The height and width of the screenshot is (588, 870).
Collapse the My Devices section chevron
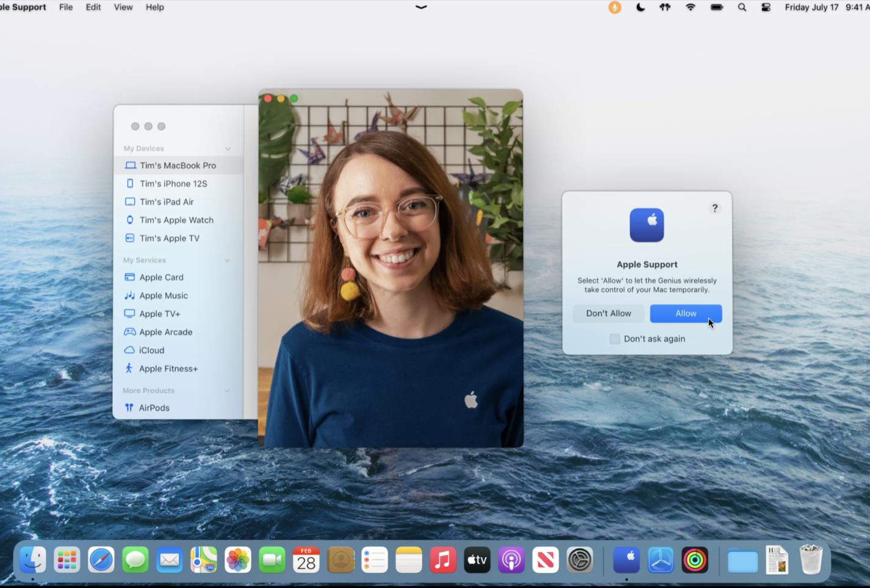tap(228, 149)
